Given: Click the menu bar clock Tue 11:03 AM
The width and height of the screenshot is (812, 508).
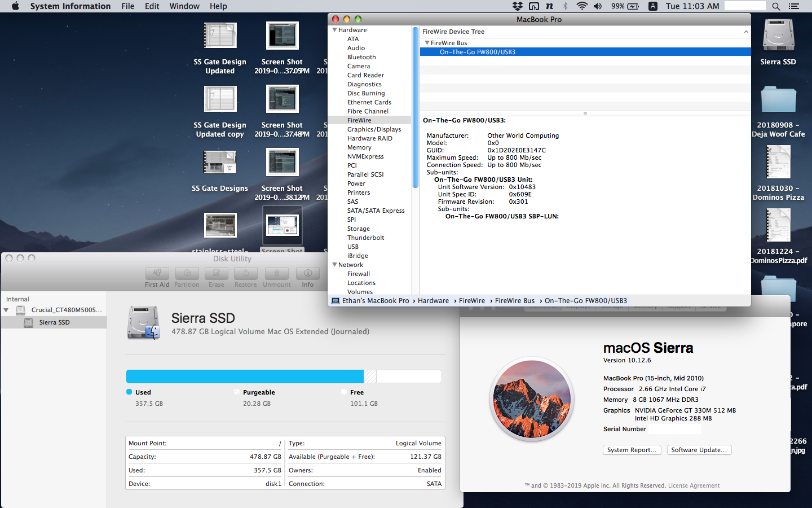Looking at the screenshot, I should coord(692,6).
